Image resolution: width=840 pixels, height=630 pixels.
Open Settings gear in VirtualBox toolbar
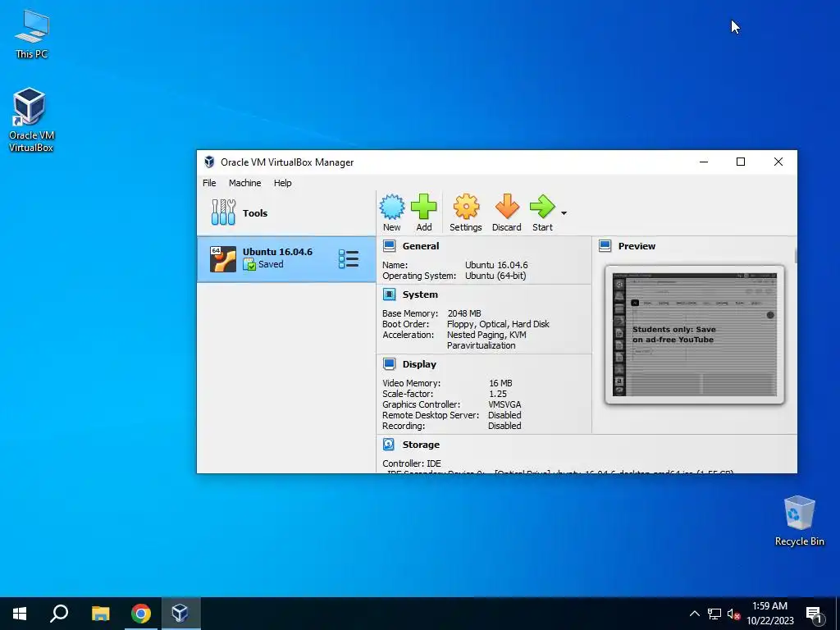click(x=466, y=207)
